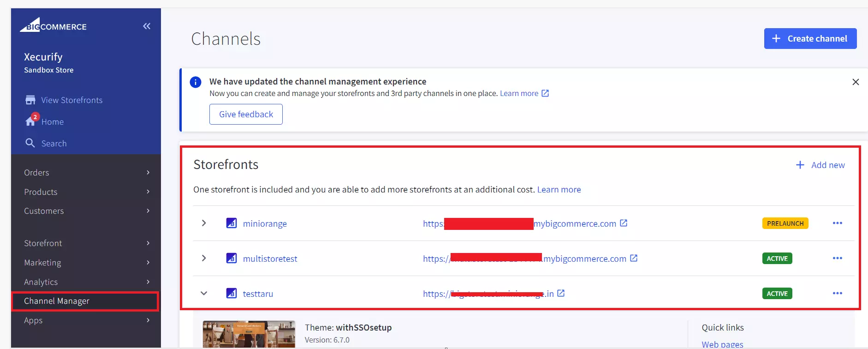Collapse the sidebar with double-chevron icon
868x349 pixels.
pos(147,26)
